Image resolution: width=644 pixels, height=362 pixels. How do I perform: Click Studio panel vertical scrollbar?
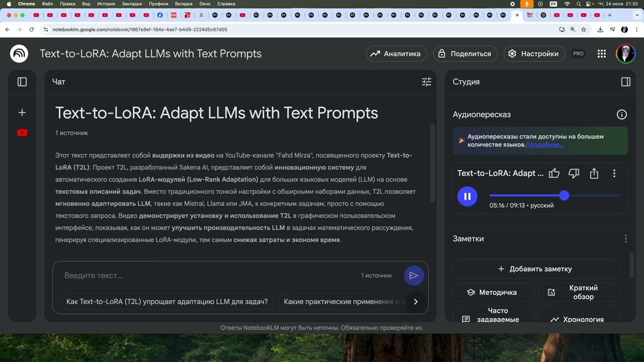(x=632, y=265)
